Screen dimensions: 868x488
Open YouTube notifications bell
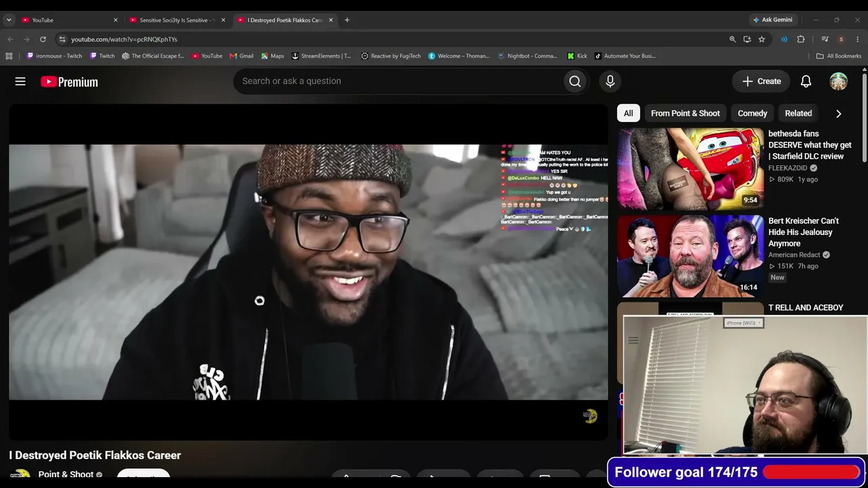(x=806, y=81)
